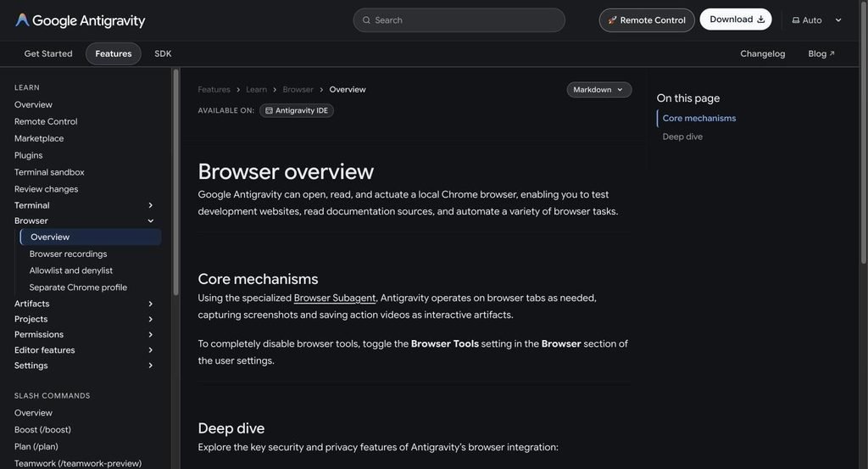Open Plugins in sidebar
Image resolution: width=868 pixels, height=469 pixels.
[28, 155]
